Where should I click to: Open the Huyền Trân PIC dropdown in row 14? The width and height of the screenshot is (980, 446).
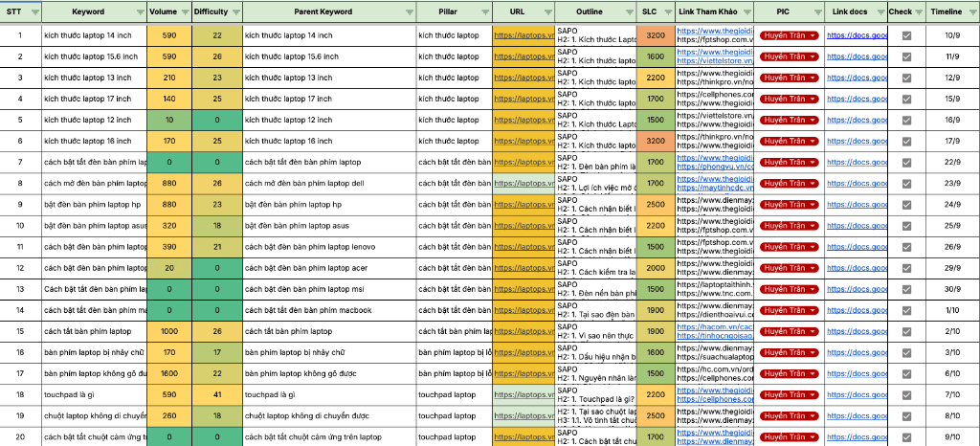pyautogui.click(x=790, y=310)
